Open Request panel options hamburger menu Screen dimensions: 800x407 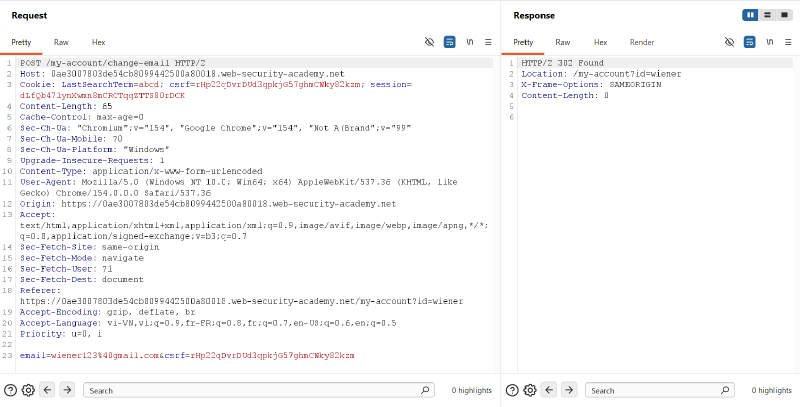488,42
